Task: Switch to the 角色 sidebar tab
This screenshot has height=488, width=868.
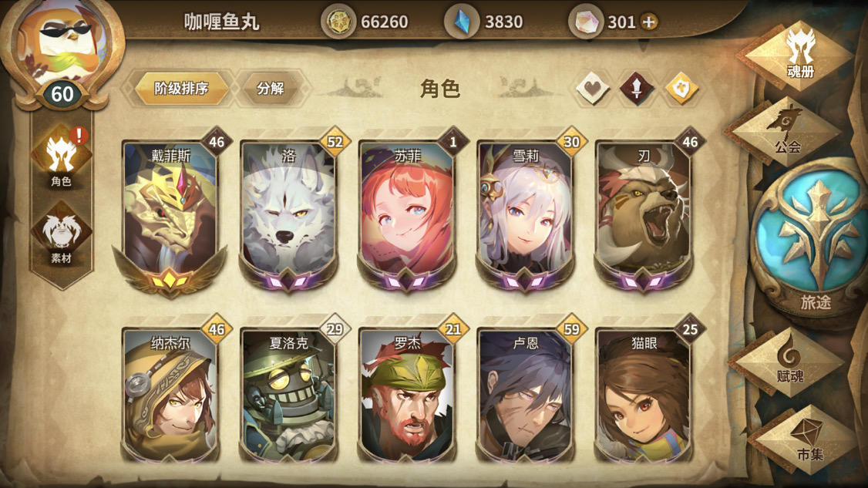Action: coord(61,160)
